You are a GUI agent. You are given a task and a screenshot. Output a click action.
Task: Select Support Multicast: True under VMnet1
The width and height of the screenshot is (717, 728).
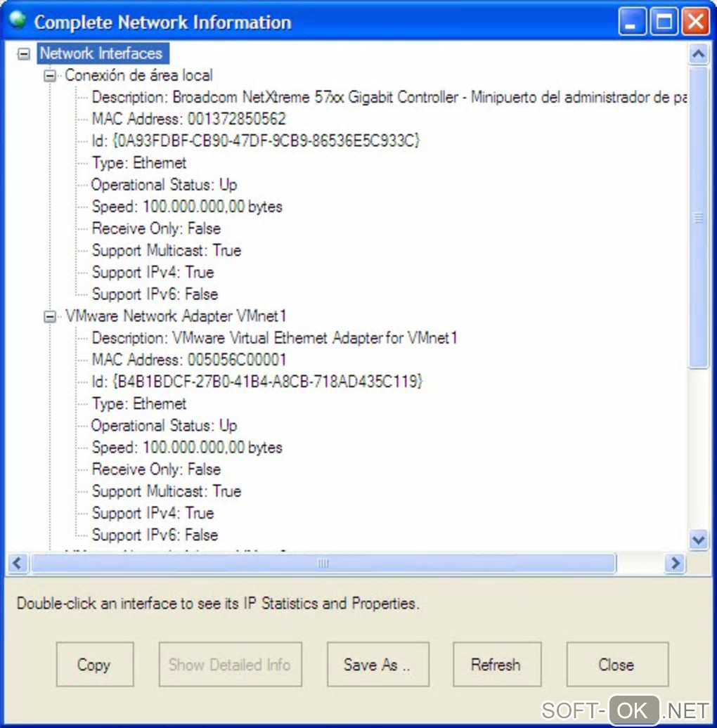click(167, 490)
